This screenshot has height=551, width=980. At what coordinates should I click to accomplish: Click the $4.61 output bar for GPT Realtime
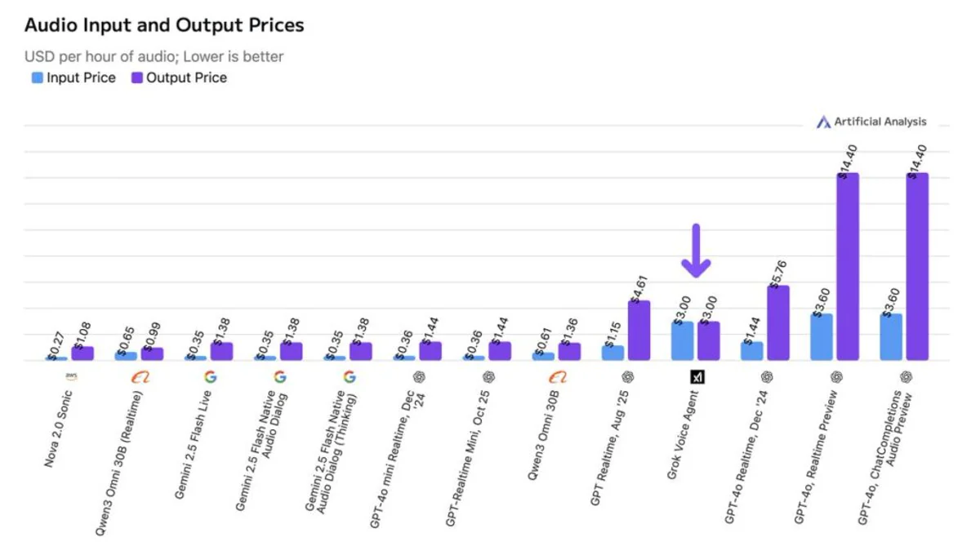tap(639, 330)
